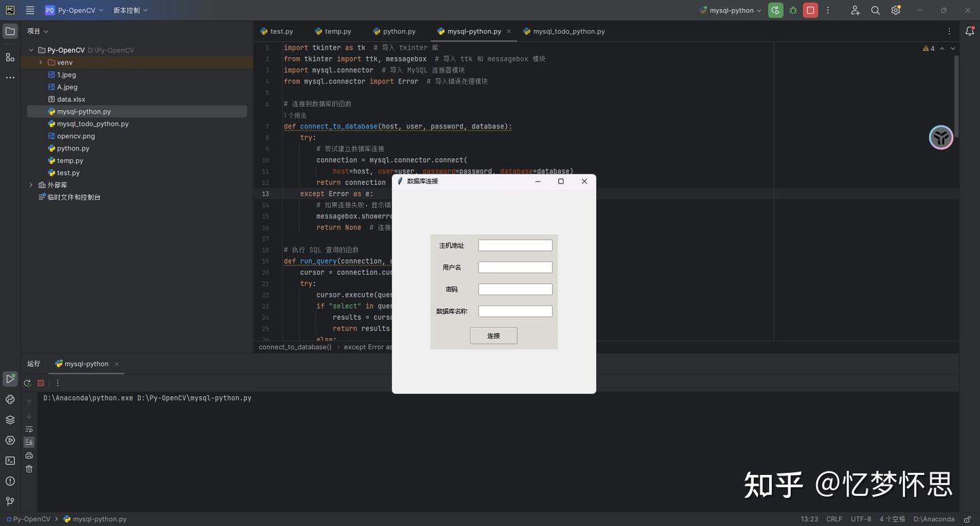Switch to the temp.py editor tab
Image resolution: width=980 pixels, height=526 pixels.
338,31
